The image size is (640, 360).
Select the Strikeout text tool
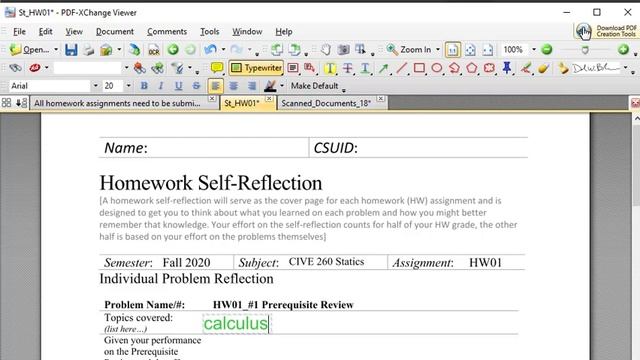(347, 68)
